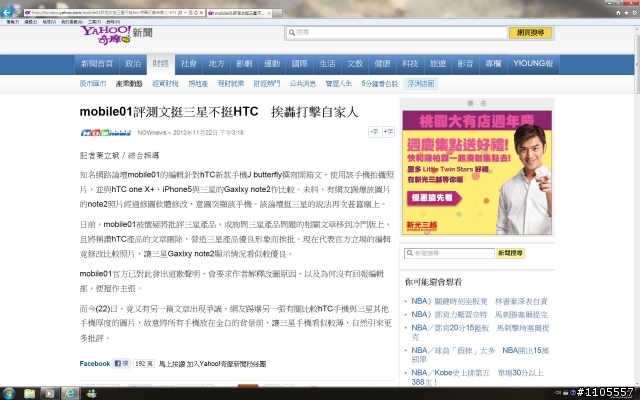Open the 文教 news tab
This screenshot has width=640, height=400.
point(355,64)
